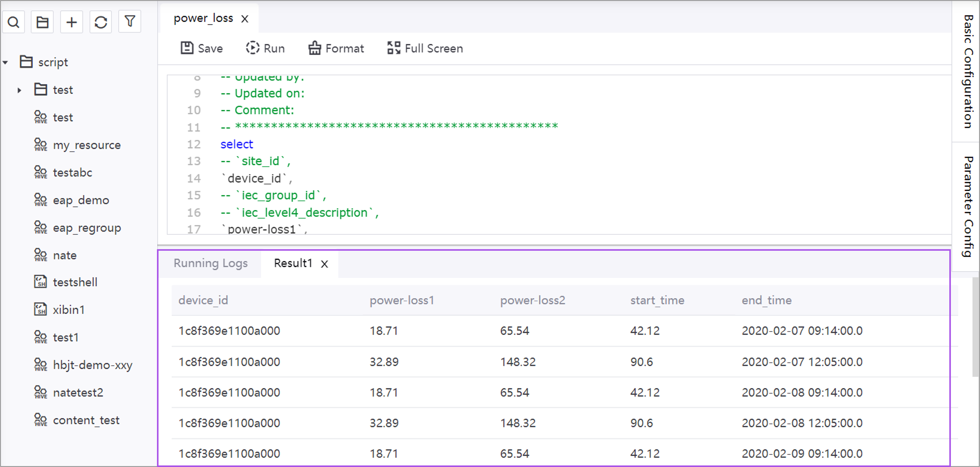The image size is (980, 467).
Task: Click the plus icon to add script
Action: pos(72,22)
